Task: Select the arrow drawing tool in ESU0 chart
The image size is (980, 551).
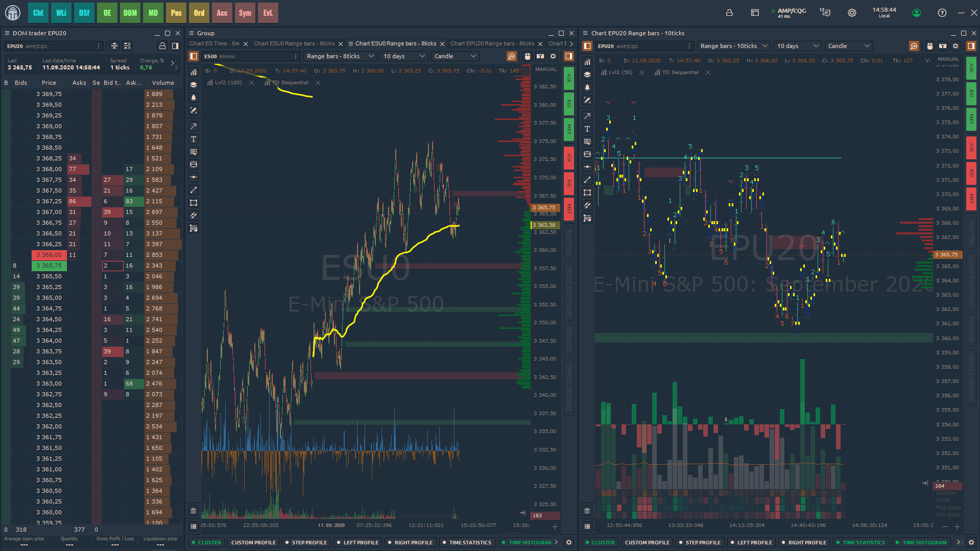Action: 194,126
